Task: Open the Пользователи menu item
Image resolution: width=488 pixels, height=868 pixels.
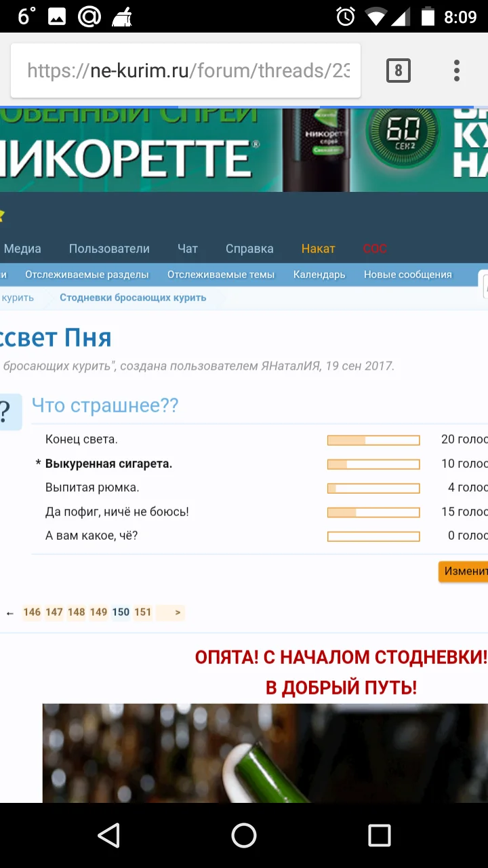Action: 109,249
